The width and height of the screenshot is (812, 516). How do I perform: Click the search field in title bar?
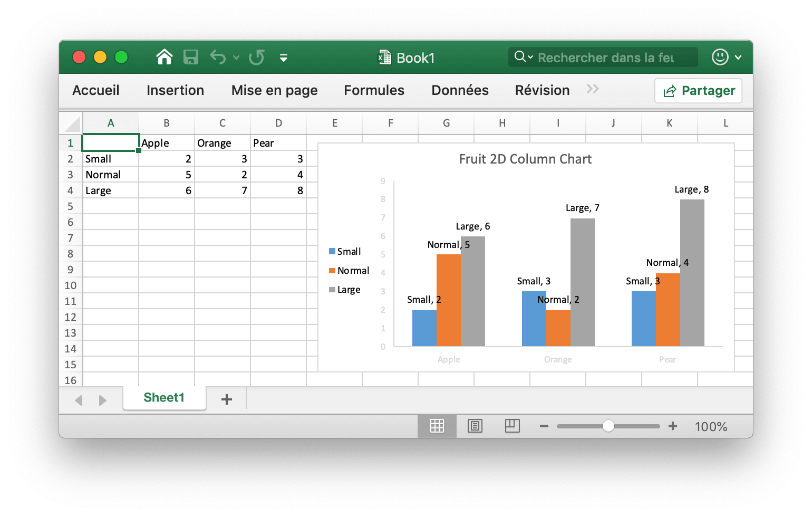(x=606, y=58)
